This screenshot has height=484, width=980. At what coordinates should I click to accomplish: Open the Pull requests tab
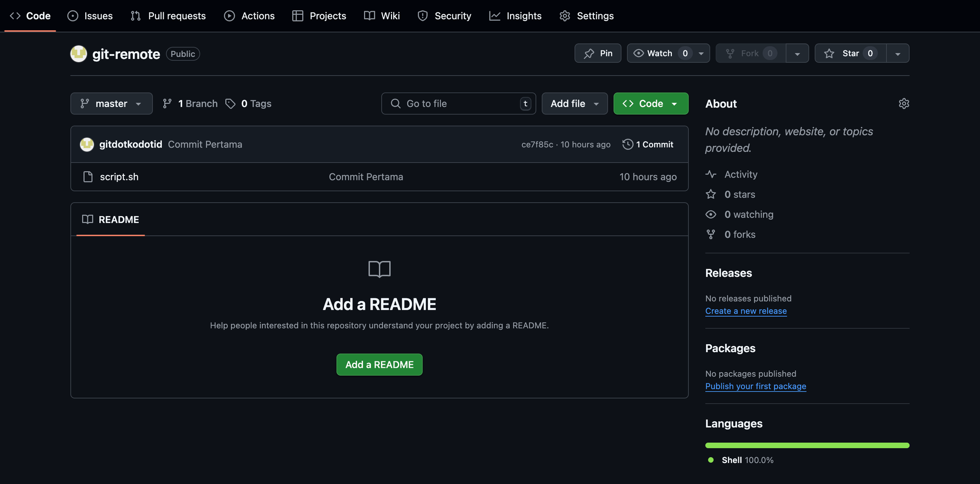click(x=168, y=16)
